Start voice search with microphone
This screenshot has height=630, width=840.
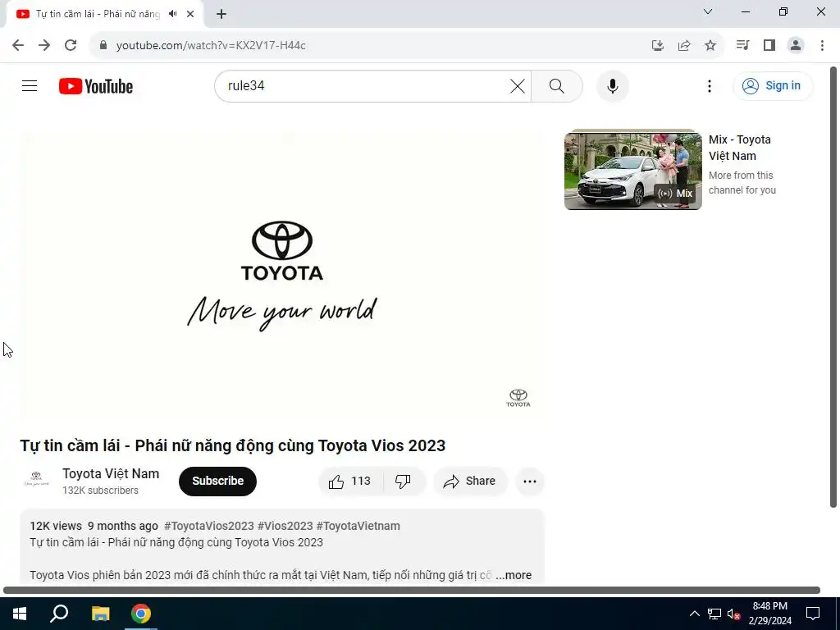pyautogui.click(x=612, y=85)
